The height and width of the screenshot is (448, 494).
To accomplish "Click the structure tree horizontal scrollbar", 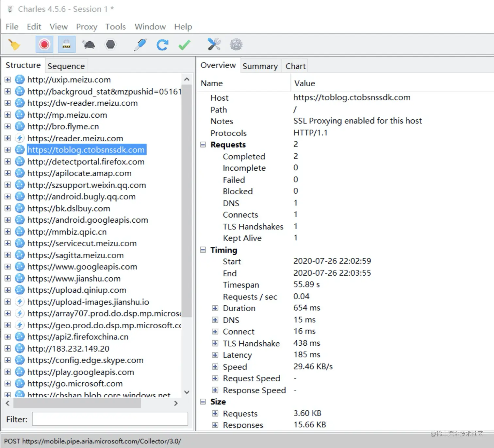I will [77, 403].
